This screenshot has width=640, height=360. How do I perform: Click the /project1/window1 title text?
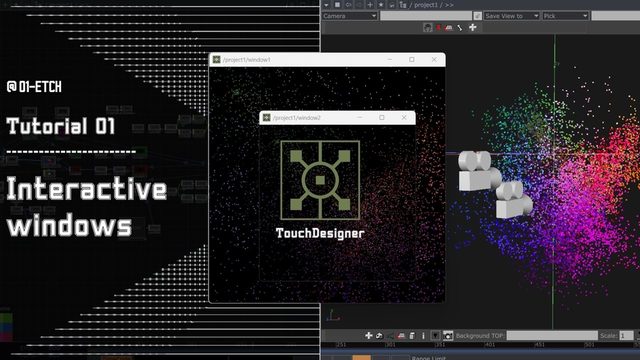click(247, 60)
